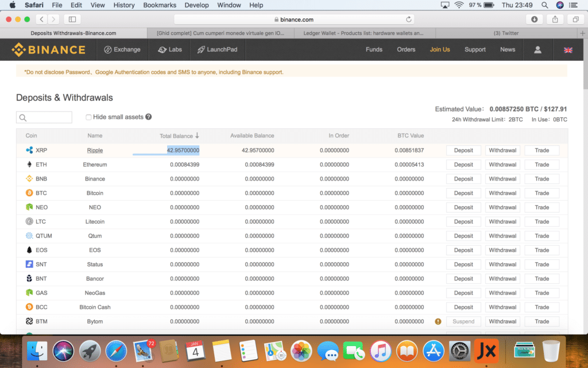Open Finder from the dock

tap(37, 351)
